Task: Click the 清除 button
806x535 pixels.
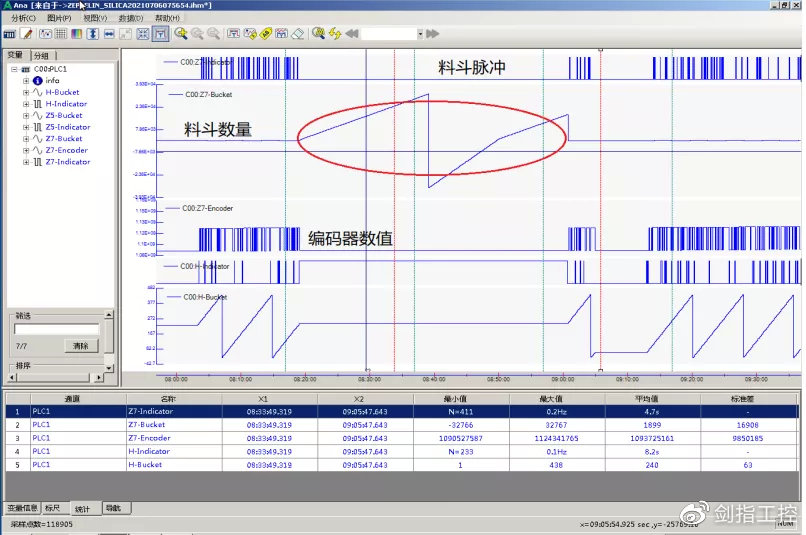Action: click(x=81, y=346)
